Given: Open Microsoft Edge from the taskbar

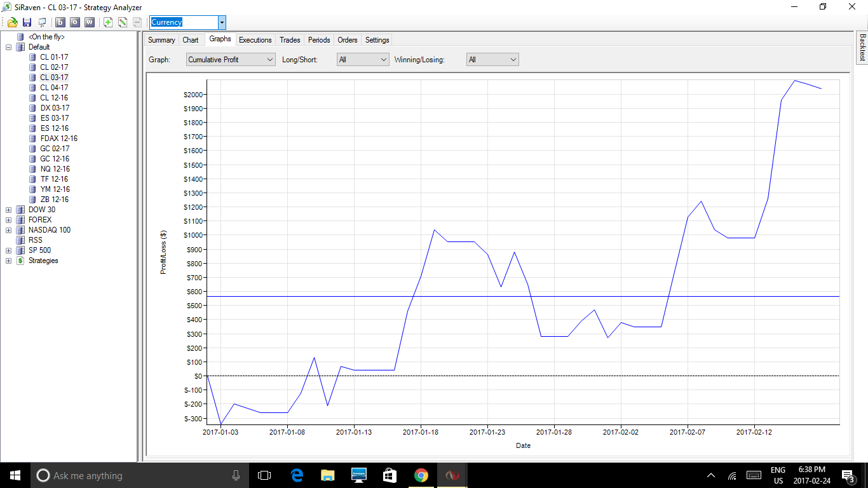Looking at the screenshot, I should [x=296, y=475].
